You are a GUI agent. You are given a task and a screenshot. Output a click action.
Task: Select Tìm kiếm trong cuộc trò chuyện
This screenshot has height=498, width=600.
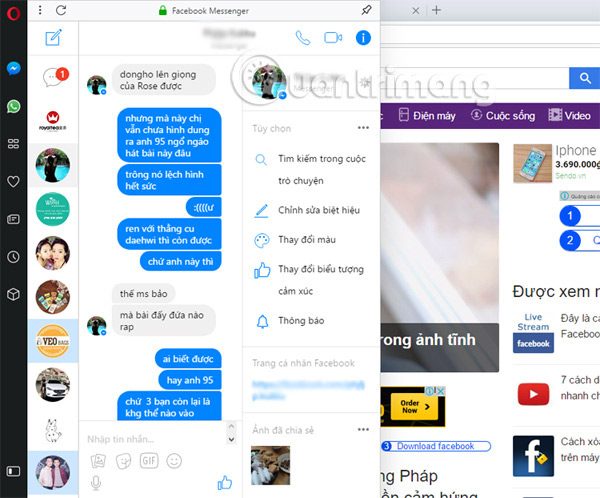[310, 170]
